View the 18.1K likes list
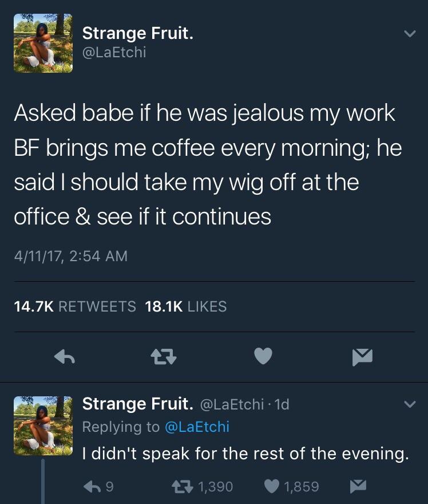Image resolution: width=428 pixels, height=504 pixels. (186, 306)
